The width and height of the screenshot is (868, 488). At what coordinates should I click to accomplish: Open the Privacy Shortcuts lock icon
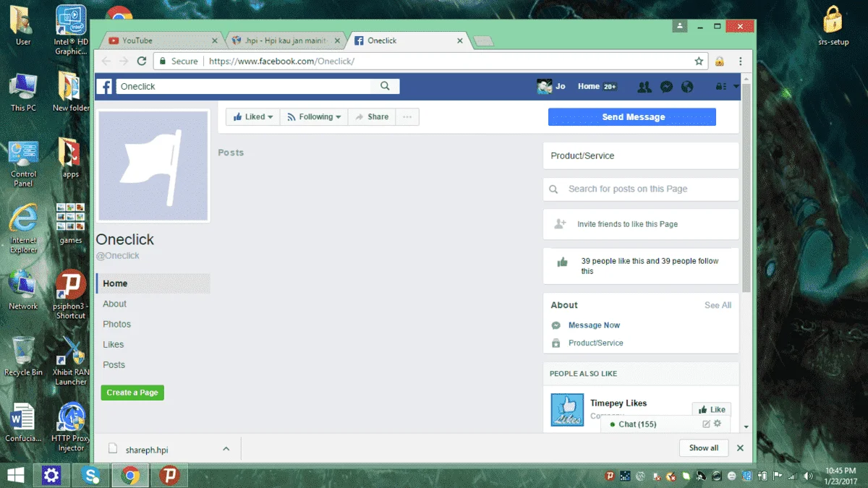point(720,87)
